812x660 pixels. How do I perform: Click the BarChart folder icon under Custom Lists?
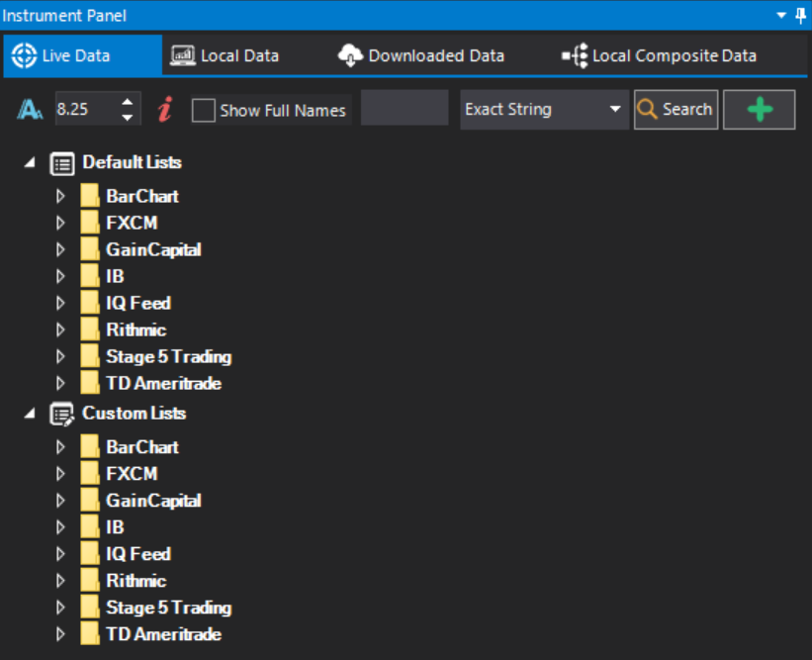click(90, 446)
